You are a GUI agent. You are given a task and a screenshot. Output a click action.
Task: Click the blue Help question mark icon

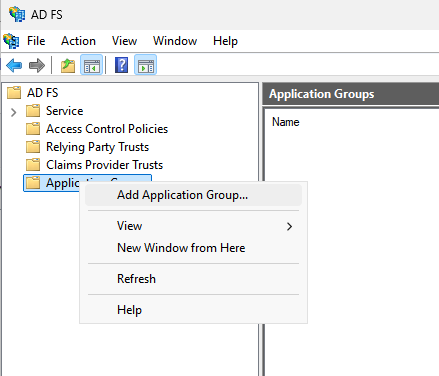pos(121,65)
